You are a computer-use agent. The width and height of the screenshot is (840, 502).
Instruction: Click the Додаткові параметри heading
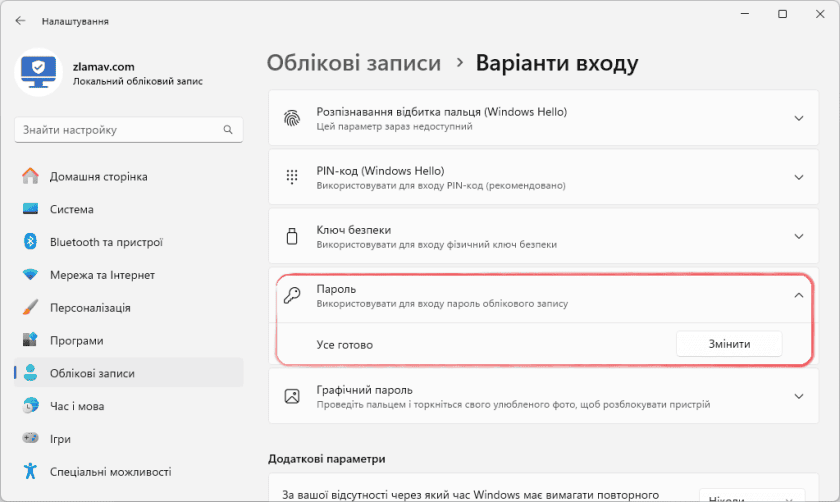pos(326,459)
